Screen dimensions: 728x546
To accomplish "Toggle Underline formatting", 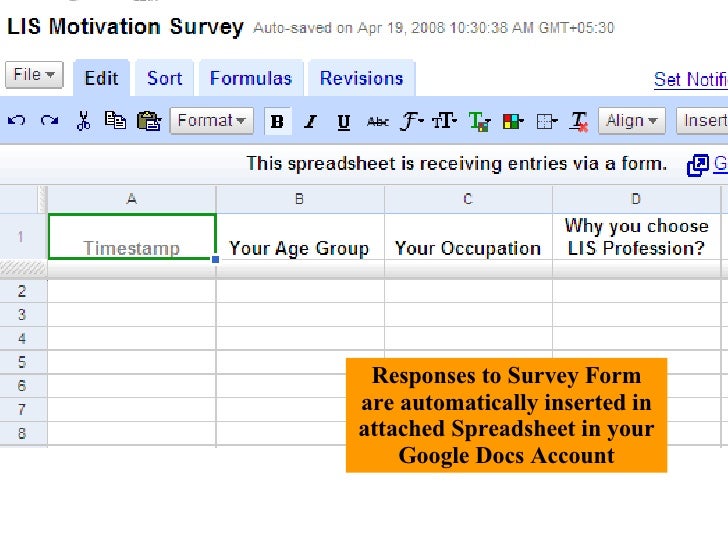I will [344, 122].
